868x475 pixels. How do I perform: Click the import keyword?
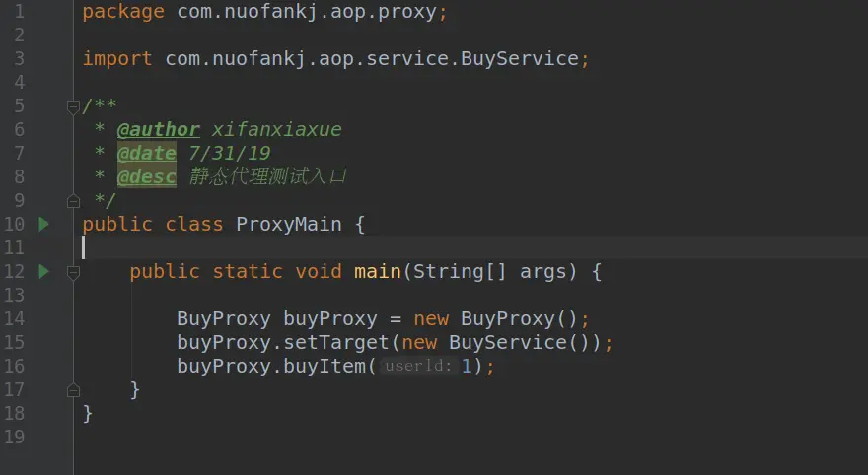(x=117, y=58)
